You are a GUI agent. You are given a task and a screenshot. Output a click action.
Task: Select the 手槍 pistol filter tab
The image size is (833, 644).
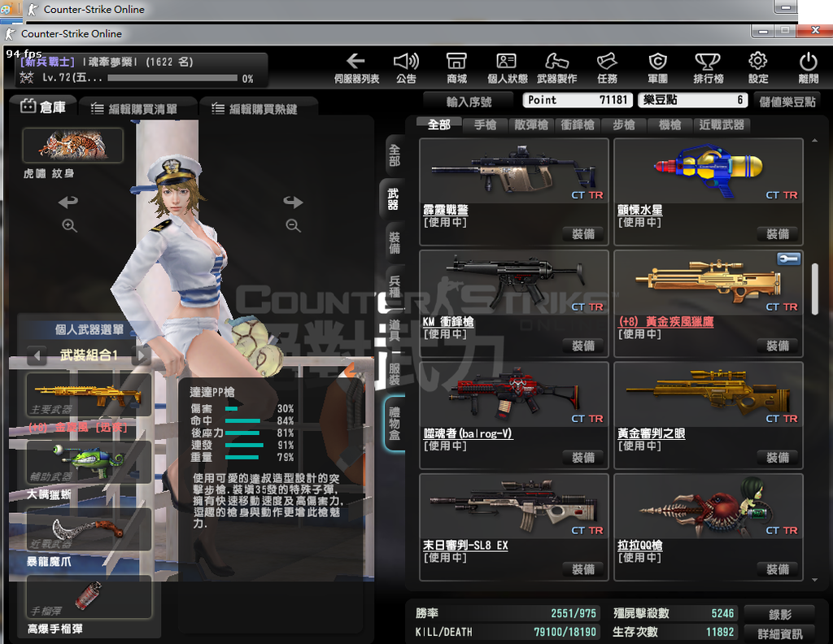(485, 125)
